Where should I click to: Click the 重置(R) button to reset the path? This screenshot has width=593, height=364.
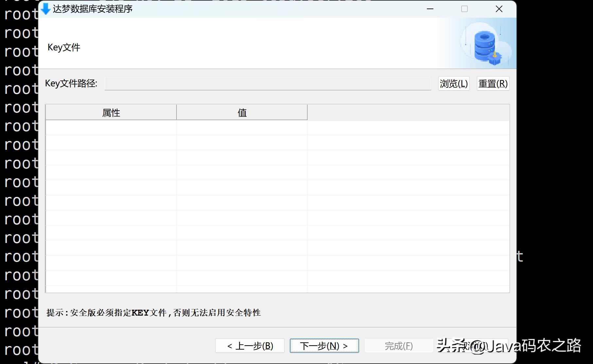click(x=493, y=83)
